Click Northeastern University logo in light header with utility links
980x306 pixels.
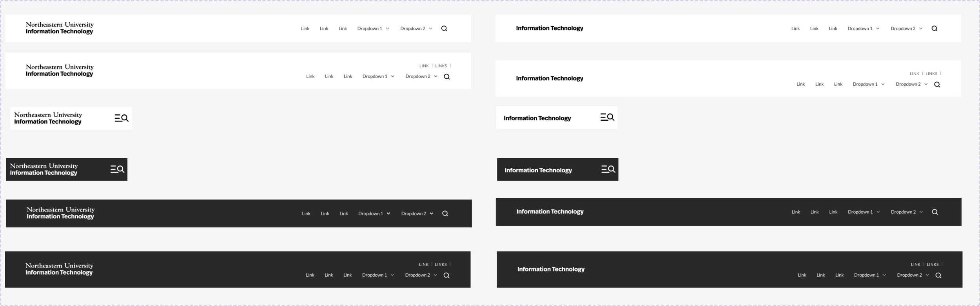coord(60,71)
